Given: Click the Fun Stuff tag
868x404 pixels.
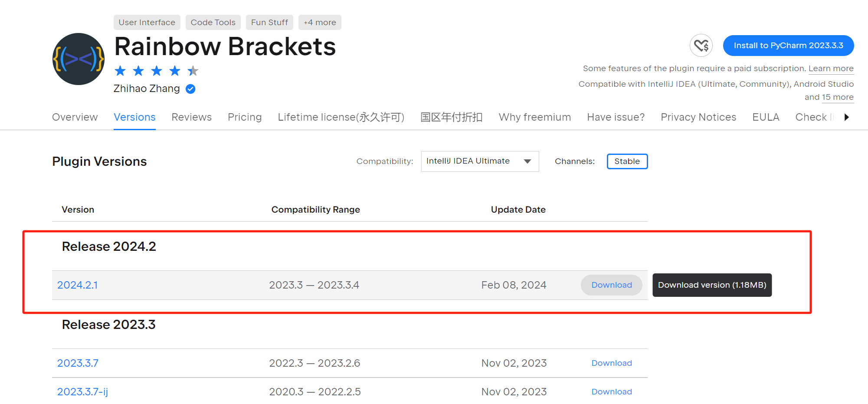Looking at the screenshot, I should (x=269, y=22).
